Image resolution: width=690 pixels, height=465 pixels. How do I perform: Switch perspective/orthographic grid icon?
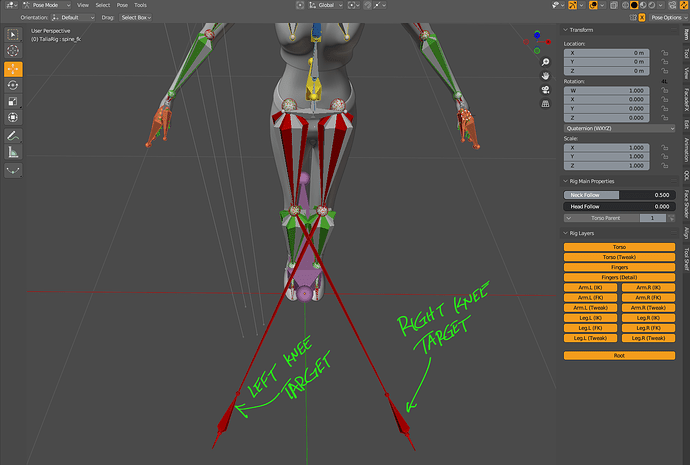click(545, 104)
